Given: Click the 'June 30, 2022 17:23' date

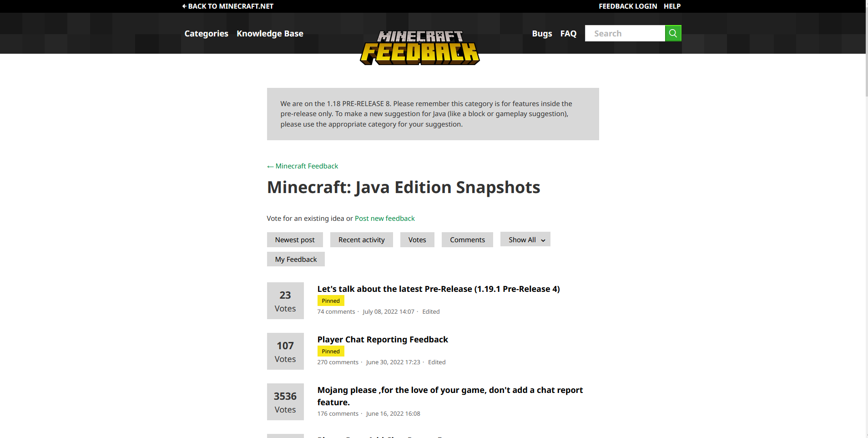Looking at the screenshot, I should [393, 362].
